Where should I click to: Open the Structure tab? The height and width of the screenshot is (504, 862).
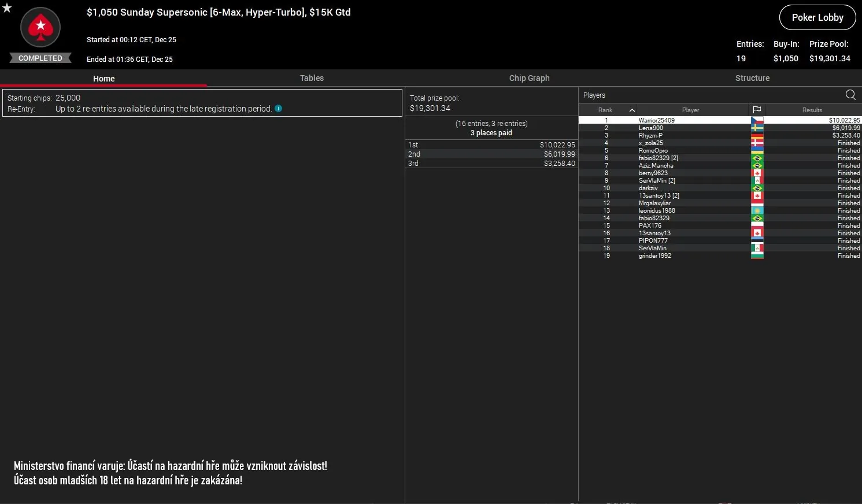(752, 78)
